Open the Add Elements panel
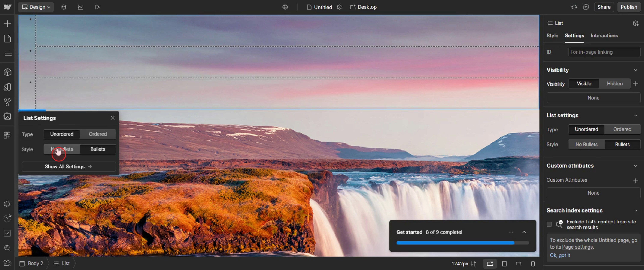This screenshot has height=270, width=644. tap(7, 24)
